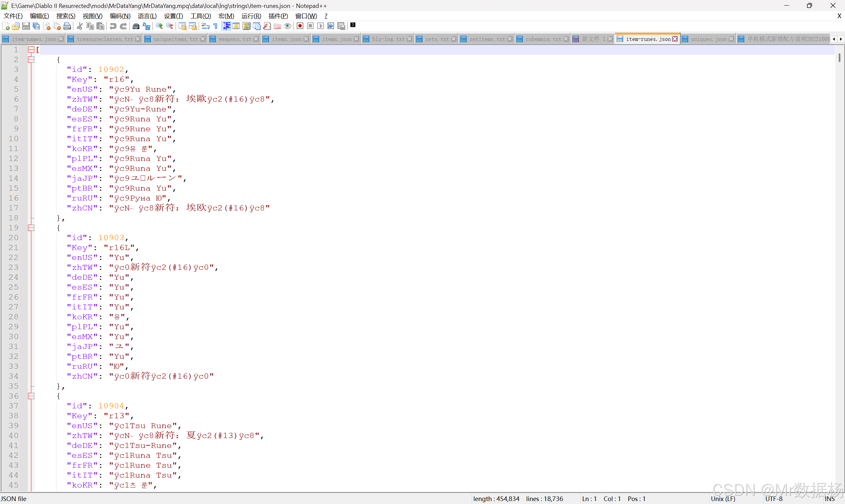Screen dimensions: 845x504
Task: Open the 编码(N) encoding menu
Action: click(x=120, y=16)
